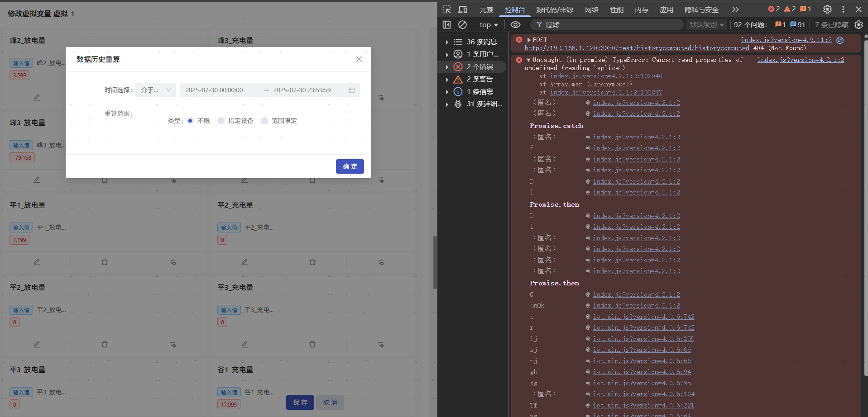This screenshot has width=868, height=417.
Task: Click the issue link icon beside the POST error
Action: [840, 40]
